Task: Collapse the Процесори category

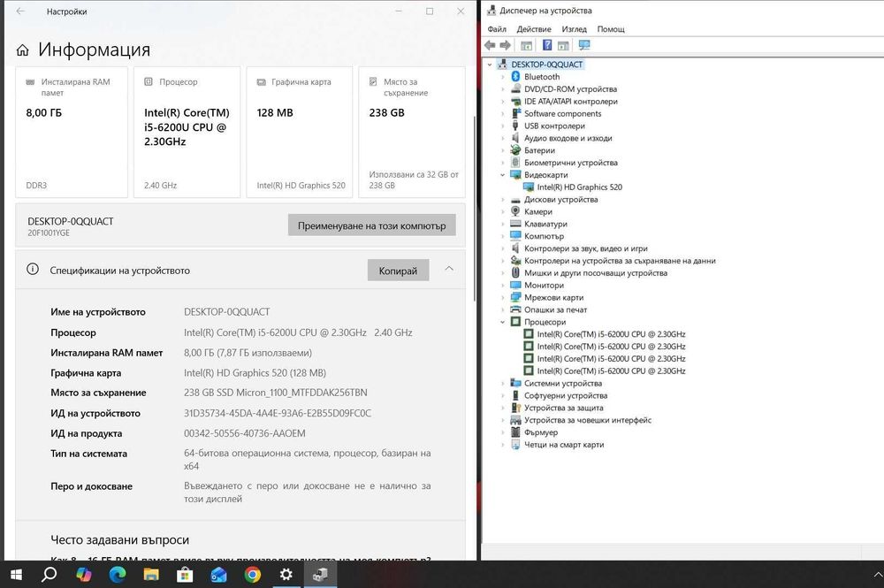Action: click(x=502, y=322)
